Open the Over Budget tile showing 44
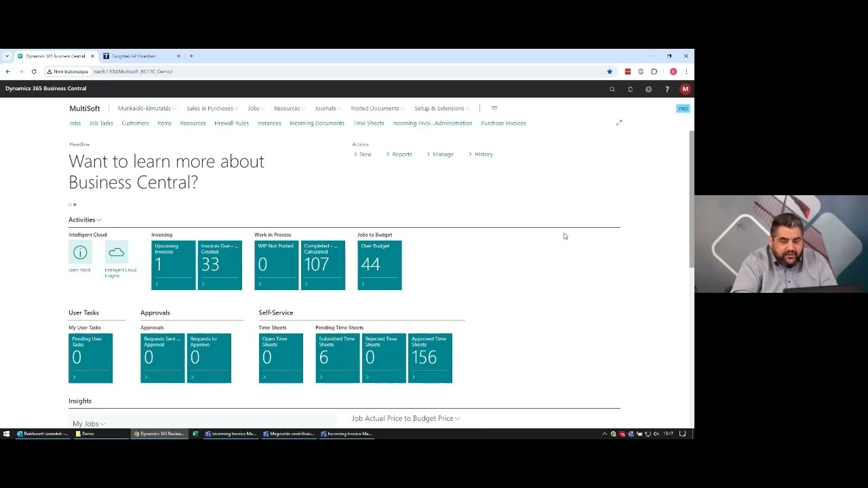 (x=380, y=265)
